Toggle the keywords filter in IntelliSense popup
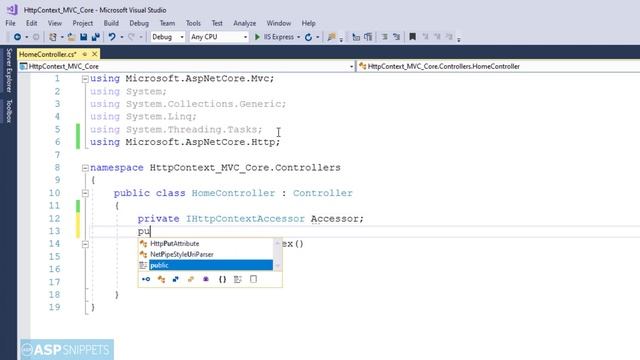 (238, 279)
